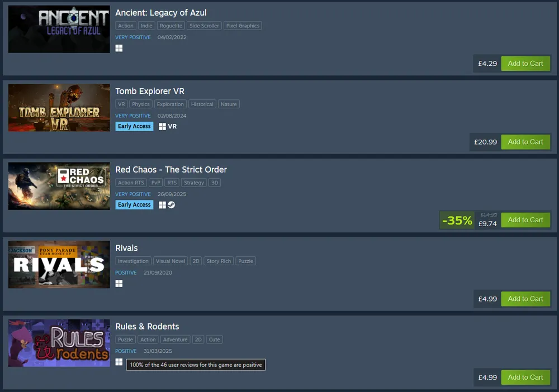Click the Early Access badge on Red Chaos
The width and height of the screenshot is (559, 392).
point(134,205)
